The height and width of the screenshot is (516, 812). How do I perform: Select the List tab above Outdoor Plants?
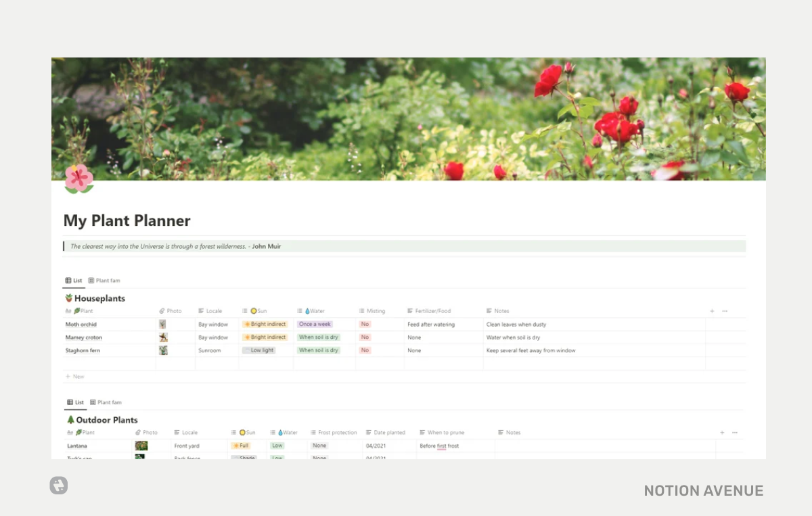pos(76,402)
